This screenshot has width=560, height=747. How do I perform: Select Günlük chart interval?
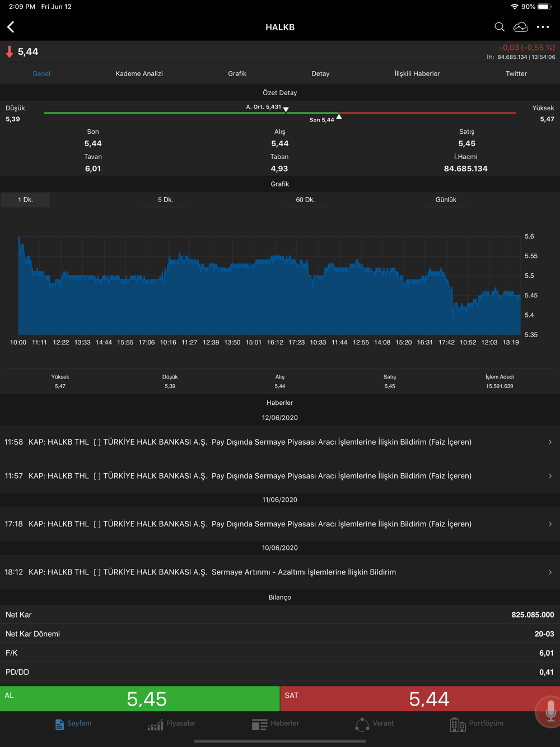click(446, 199)
